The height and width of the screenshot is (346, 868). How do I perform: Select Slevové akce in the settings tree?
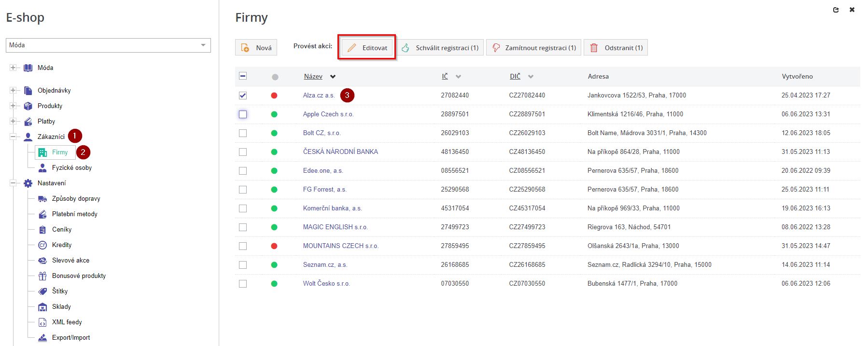click(x=70, y=261)
